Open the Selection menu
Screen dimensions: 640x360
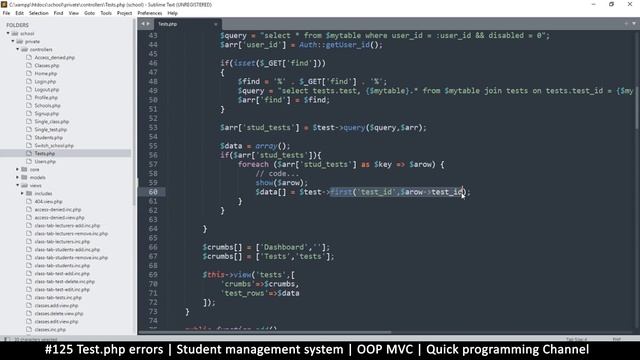pyautogui.click(x=38, y=13)
